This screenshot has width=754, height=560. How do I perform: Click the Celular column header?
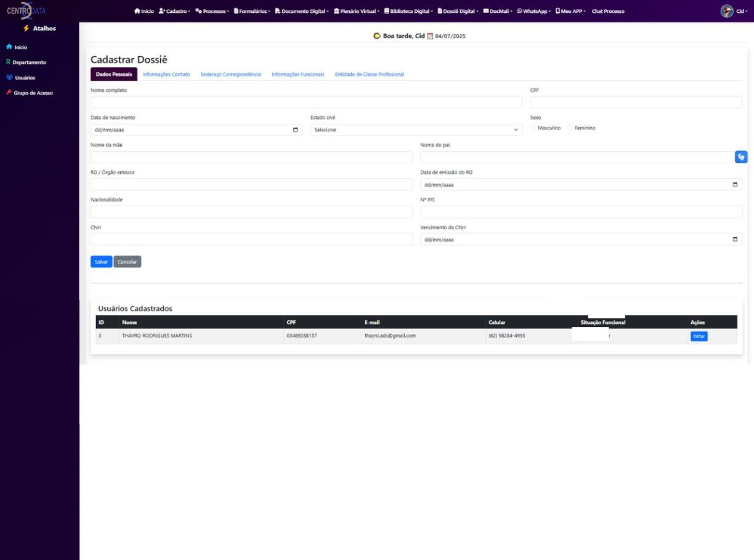497,322
